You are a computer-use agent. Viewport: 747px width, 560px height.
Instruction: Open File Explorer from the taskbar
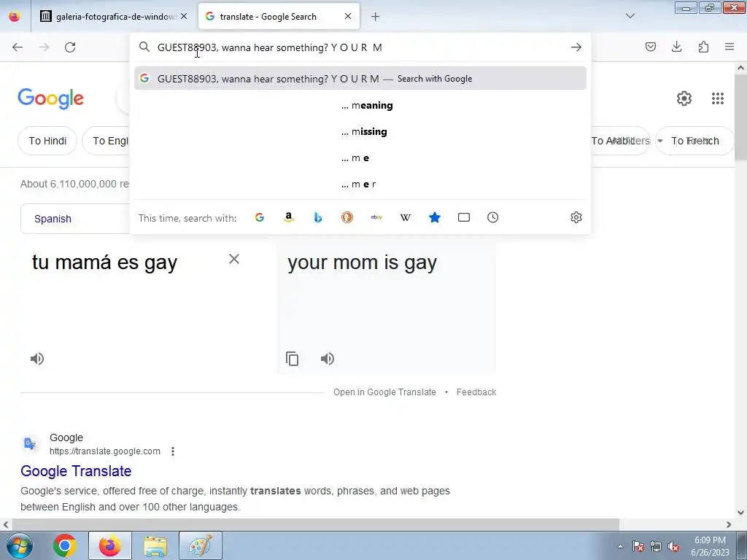click(x=155, y=545)
